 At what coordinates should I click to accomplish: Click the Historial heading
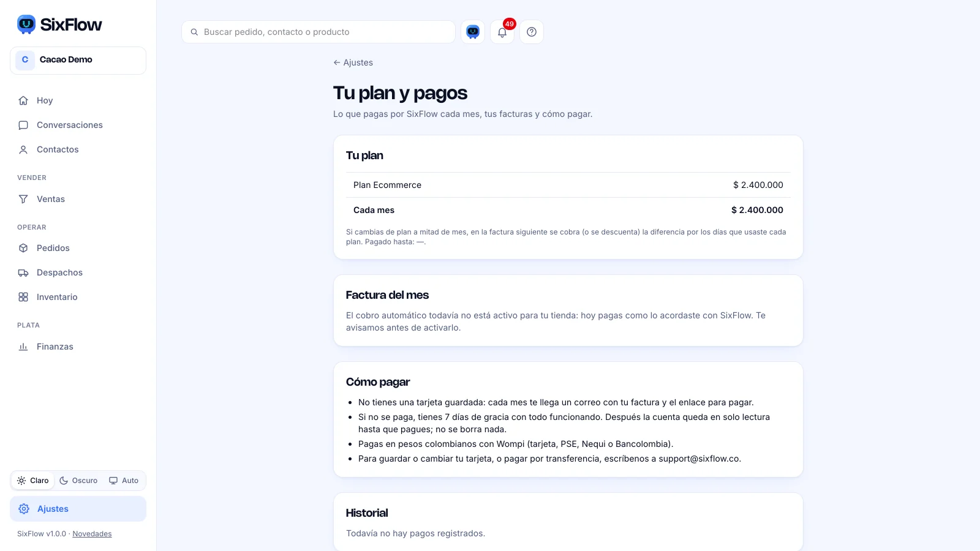click(367, 513)
